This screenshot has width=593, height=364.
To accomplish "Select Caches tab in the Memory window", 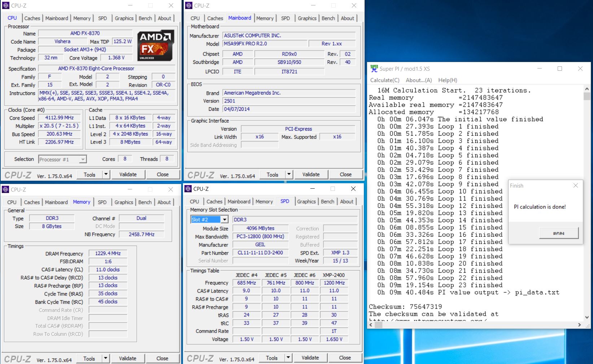I will pos(32,202).
